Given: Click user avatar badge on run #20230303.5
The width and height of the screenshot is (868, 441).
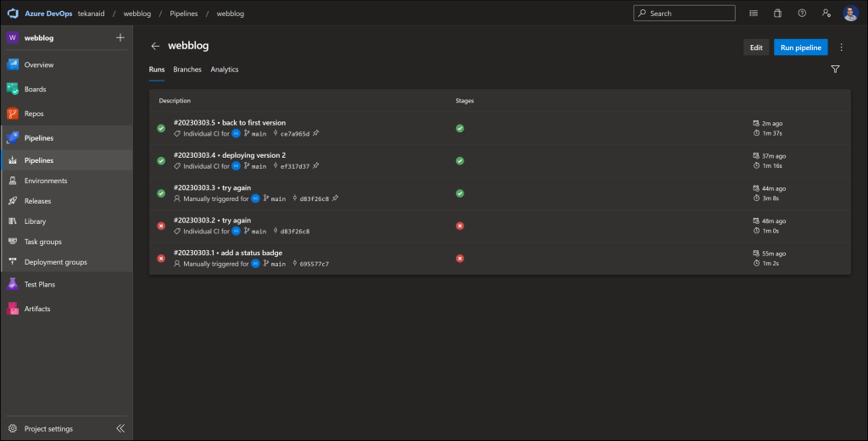Looking at the screenshot, I should point(236,133).
